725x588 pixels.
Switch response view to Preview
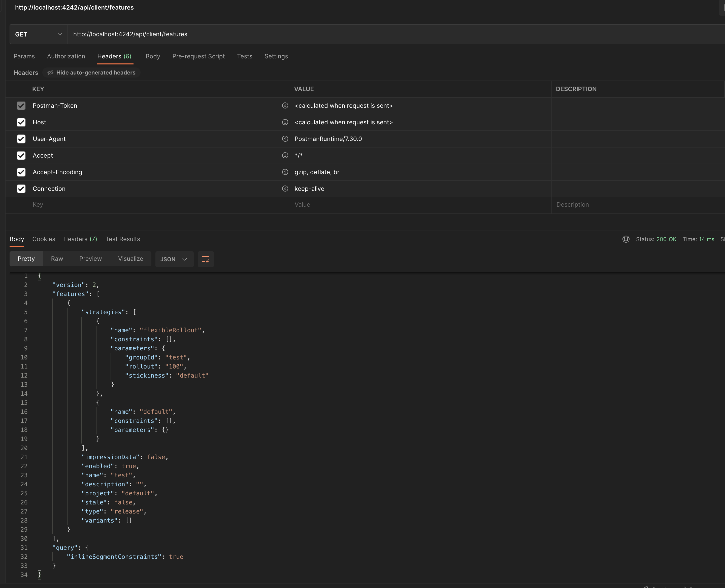click(x=90, y=259)
